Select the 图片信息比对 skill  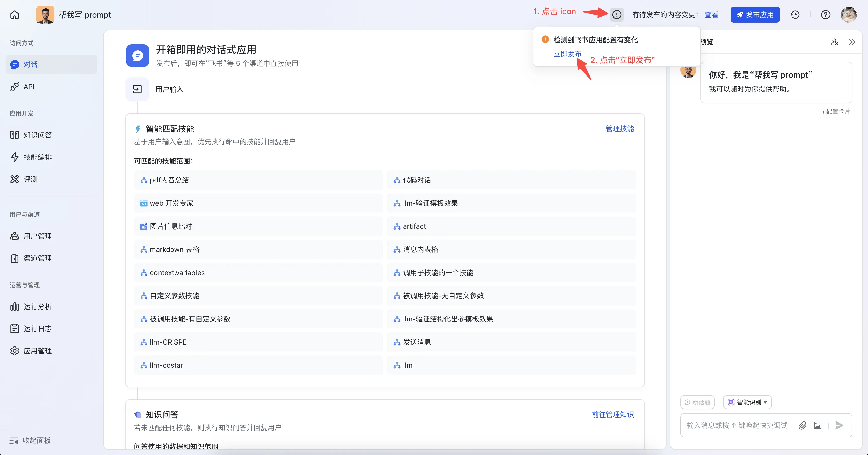(x=258, y=226)
